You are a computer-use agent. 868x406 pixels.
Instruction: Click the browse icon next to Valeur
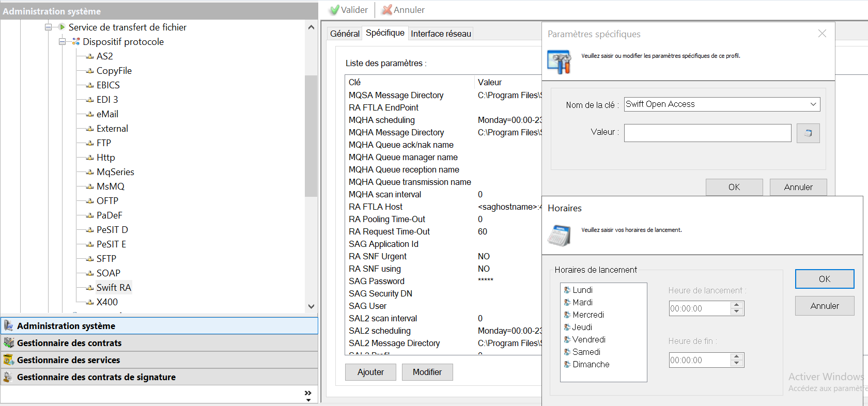(808, 133)
